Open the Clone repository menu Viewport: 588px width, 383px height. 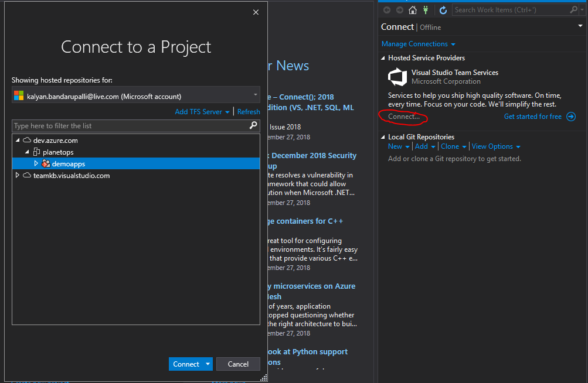pyautogui.click(x=453, y=146)
